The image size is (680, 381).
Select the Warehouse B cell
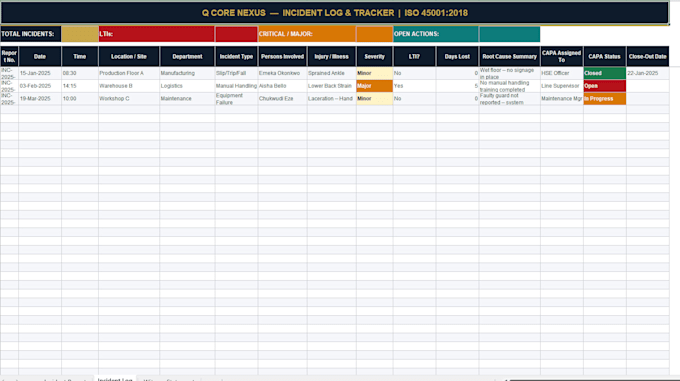tap(129, 86)
